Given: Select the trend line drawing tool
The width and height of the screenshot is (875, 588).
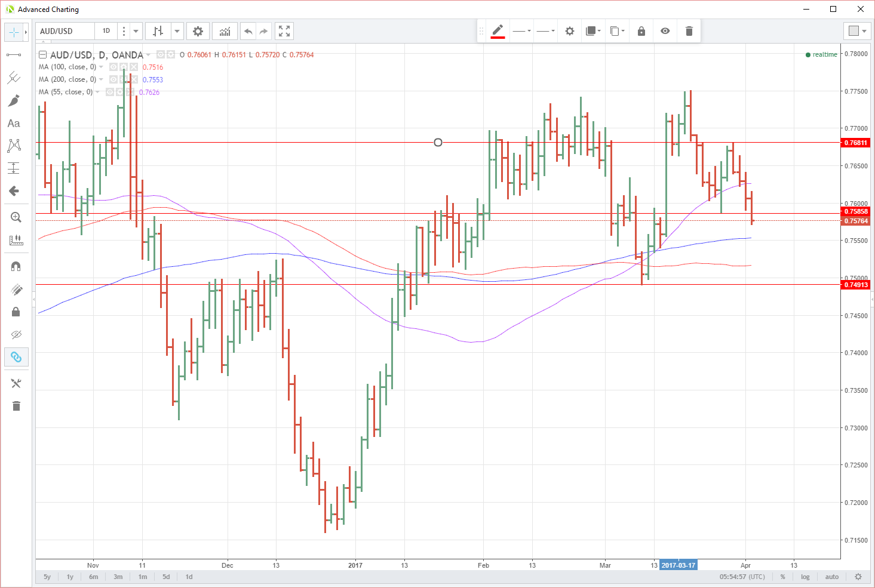Looking at the screenshot, I should click(14, 55).
